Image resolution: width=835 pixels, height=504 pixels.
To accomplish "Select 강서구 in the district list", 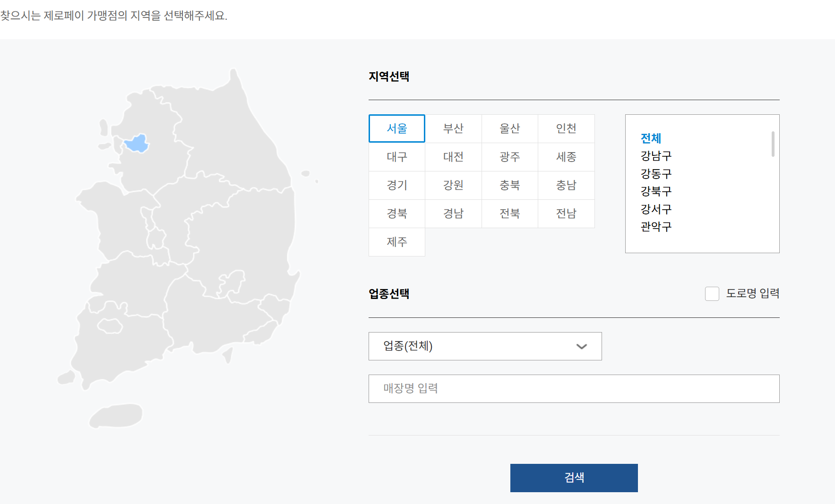I will [656, 209].
